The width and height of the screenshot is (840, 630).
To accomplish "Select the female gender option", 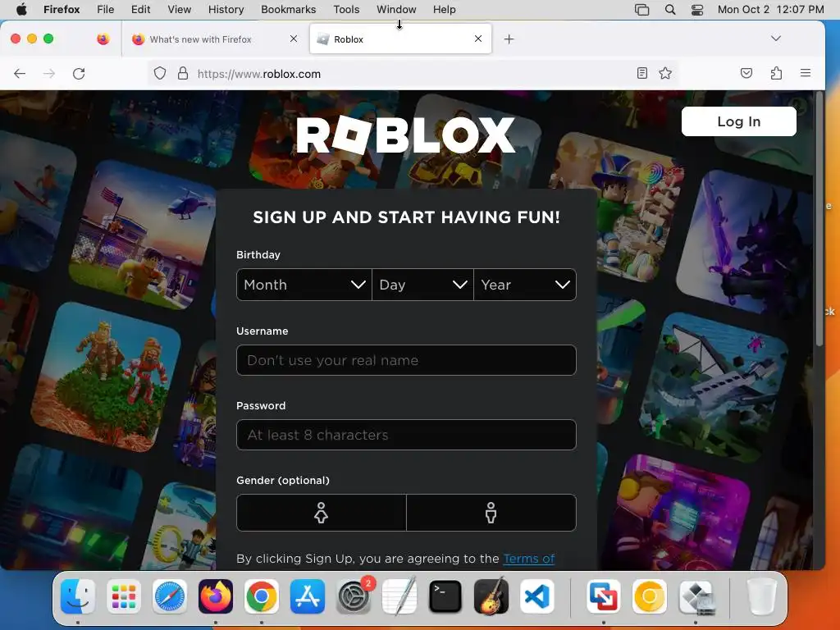I will 322,513.
